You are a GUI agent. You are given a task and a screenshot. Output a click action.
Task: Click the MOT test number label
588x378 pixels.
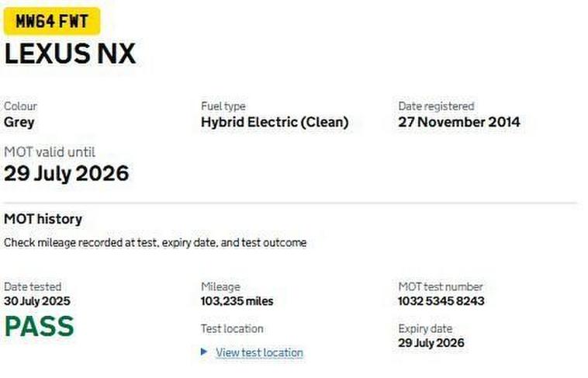(x=441, y=287)
